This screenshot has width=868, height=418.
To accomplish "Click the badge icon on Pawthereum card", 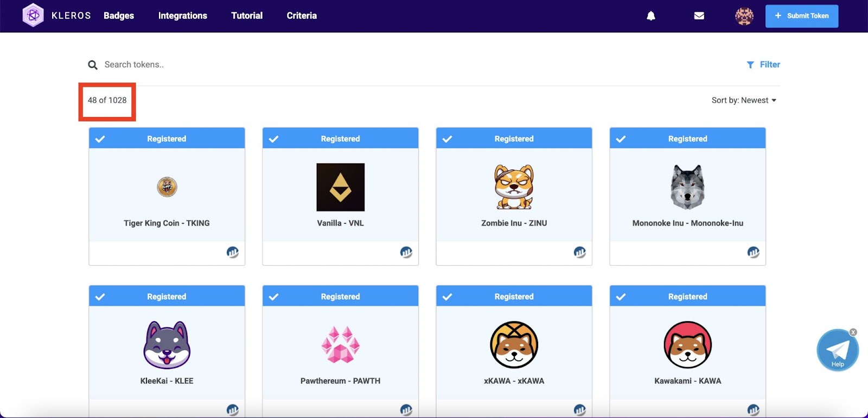I will [x=406, y=410].
